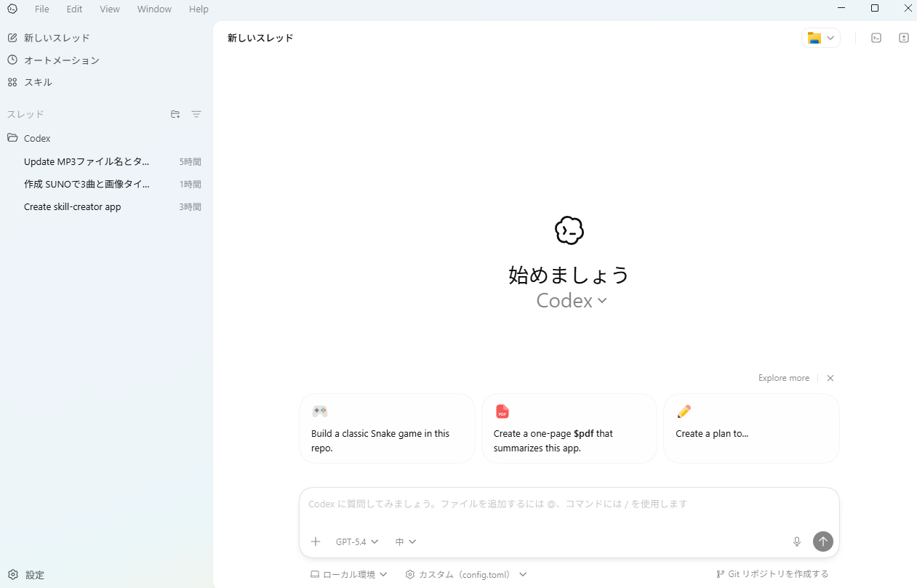Open the file changes diff icon top right

click(904, 37)
